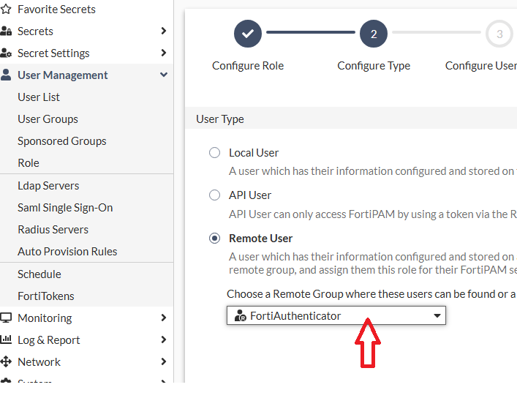Select the API User radio button

[x=214, y=195]
